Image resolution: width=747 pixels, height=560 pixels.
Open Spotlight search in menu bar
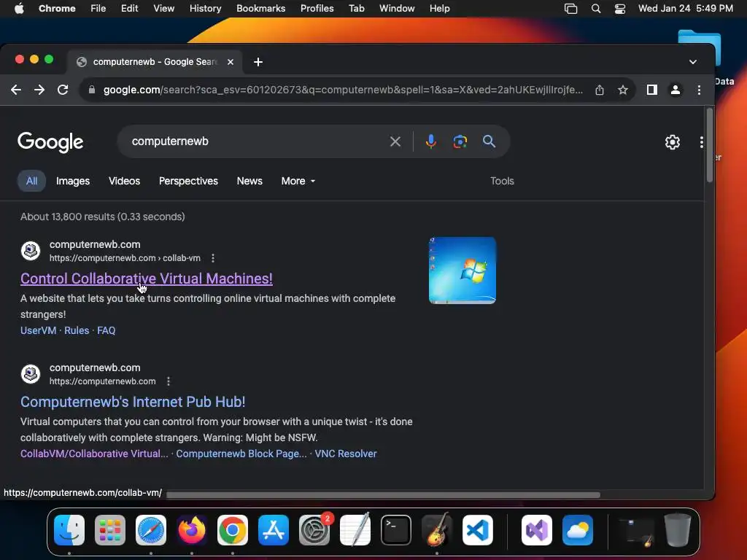[595, 9]
